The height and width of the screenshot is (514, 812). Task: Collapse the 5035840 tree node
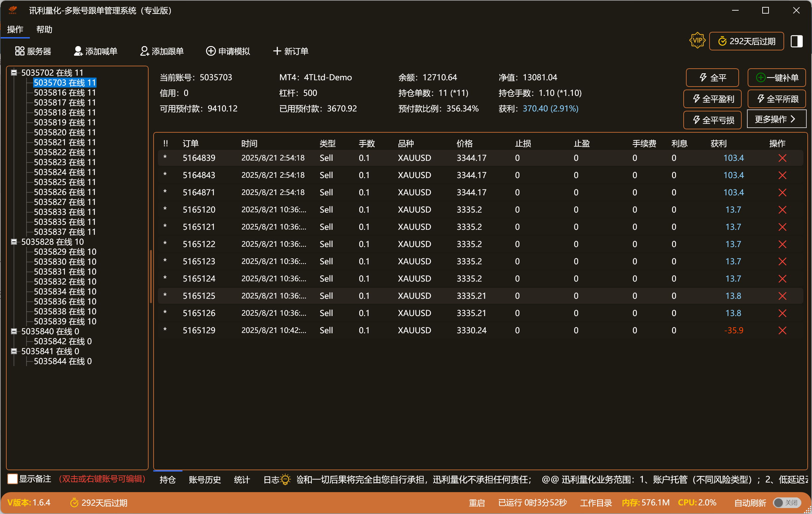point(14,332)
